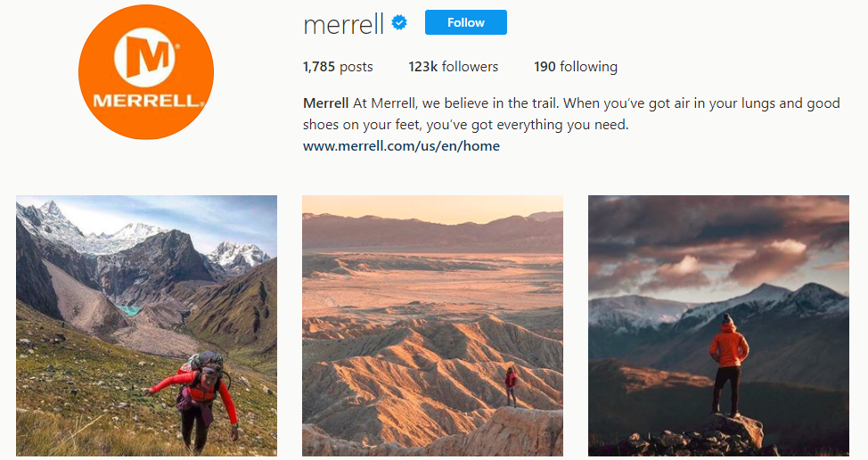Open the desert badlands sunset photo
868x460 pixels.
(432, 325)
